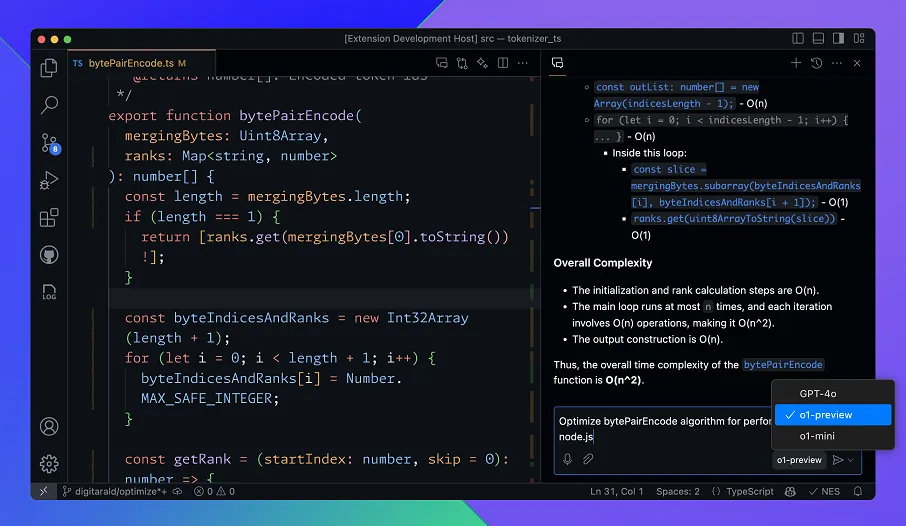Viewport: 906px width, 526px height.
Task: Click the 'Overall Complexity' heading
Action: (x=603, y=263)
